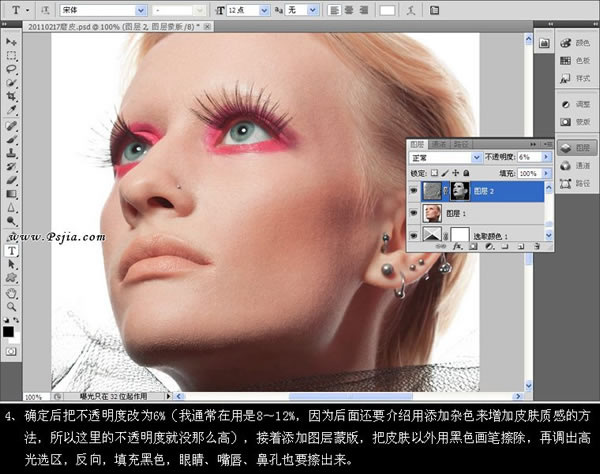
Task: Click add layer style fx icon
Action: pos(457,247)
